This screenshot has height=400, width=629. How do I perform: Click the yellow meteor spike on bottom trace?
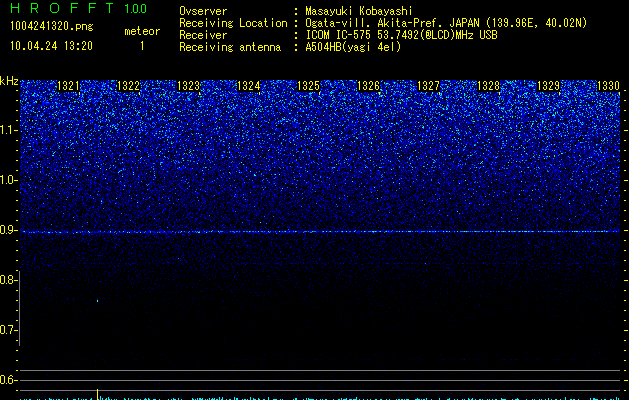[x=97, y=394]
